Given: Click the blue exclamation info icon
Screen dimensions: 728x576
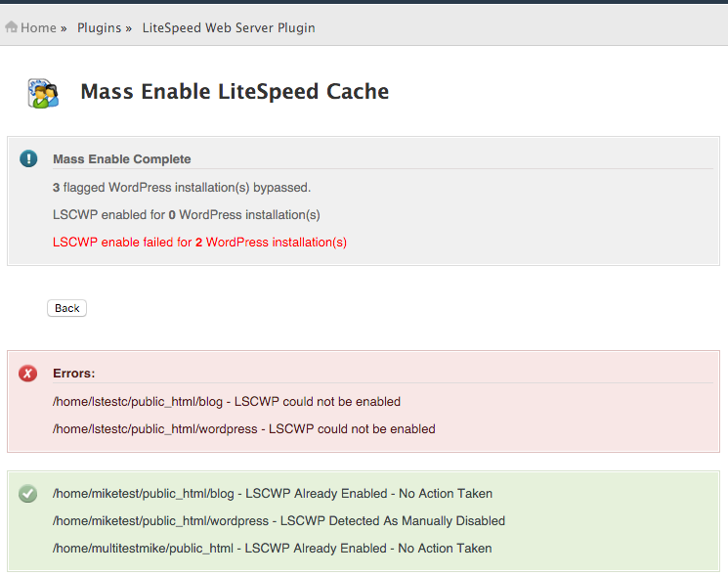Looking at the screenshot, I should pos(28,158).
